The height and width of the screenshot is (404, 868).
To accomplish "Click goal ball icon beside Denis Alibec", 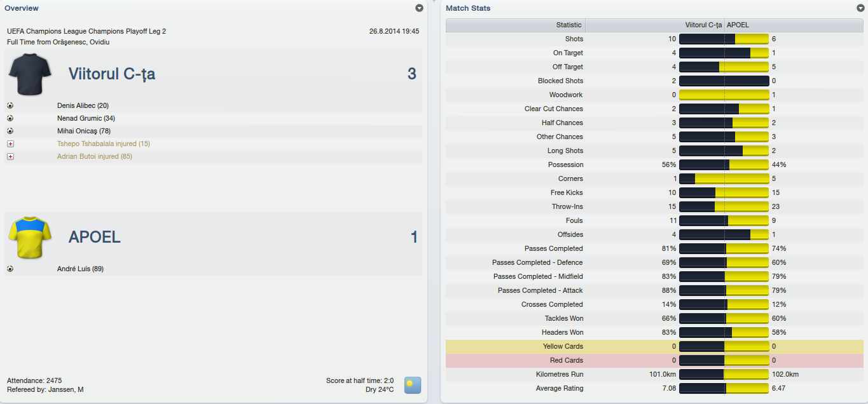I will (10, 105).
